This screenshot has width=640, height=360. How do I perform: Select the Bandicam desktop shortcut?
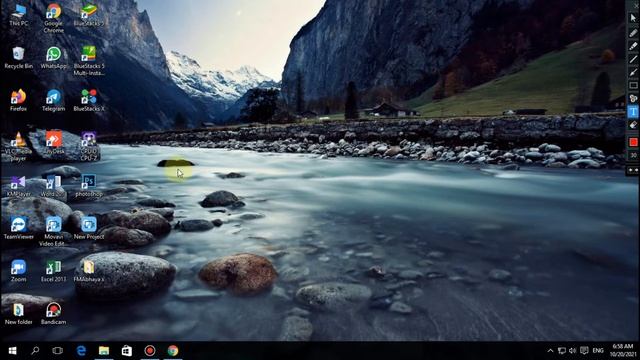coord(53,313)
